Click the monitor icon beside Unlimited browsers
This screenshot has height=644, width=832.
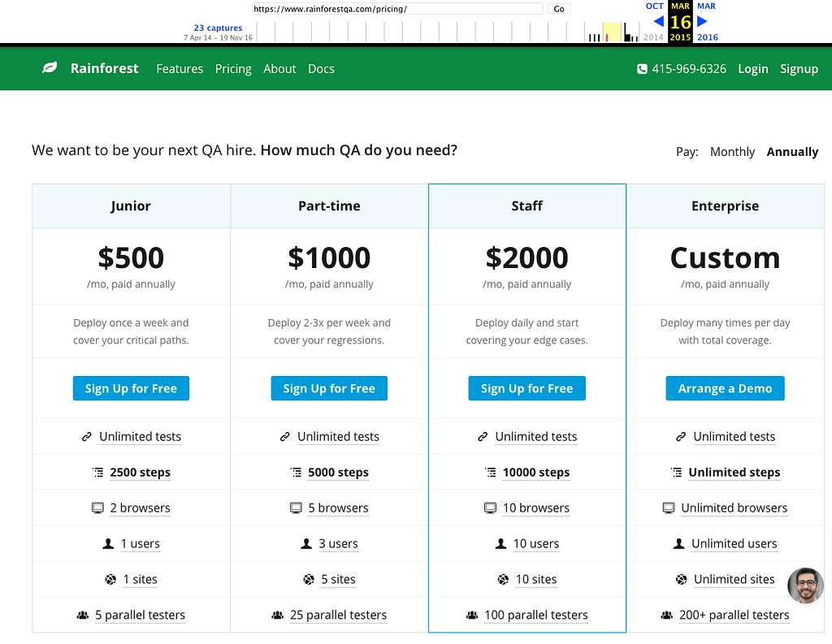pyautogui.click(x=669, y=508)
